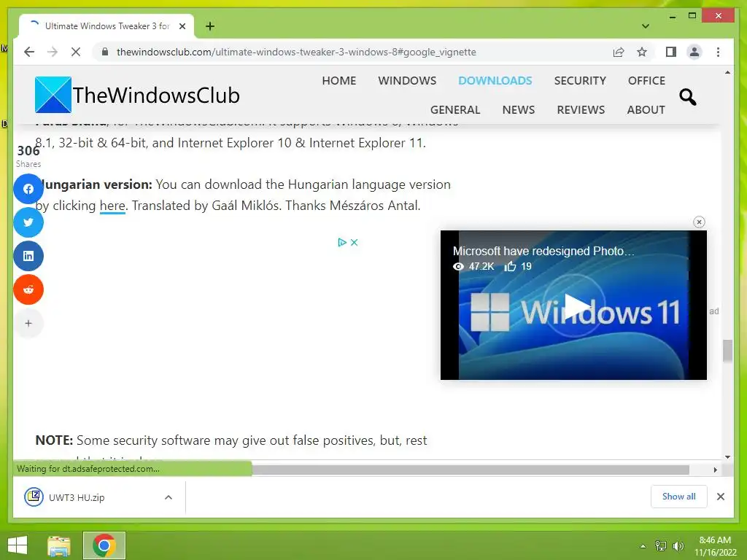
Task: Open the GENERAL menu item
Action: point(455,109)
